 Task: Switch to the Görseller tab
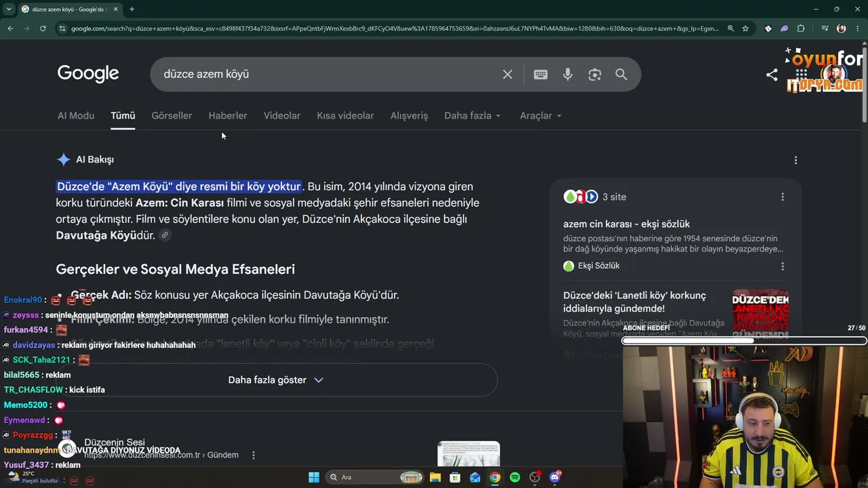pos(172,115)
